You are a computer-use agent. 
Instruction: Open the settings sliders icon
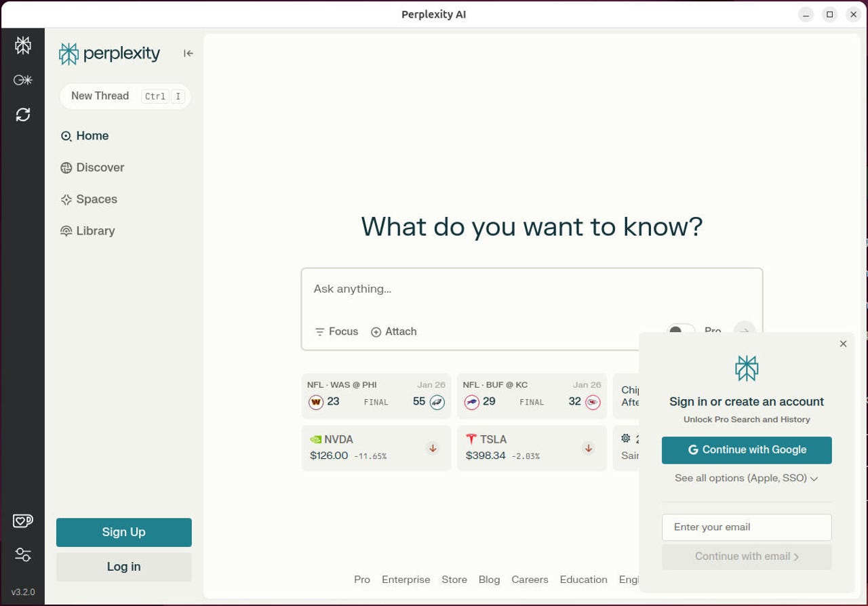[23, 554]
